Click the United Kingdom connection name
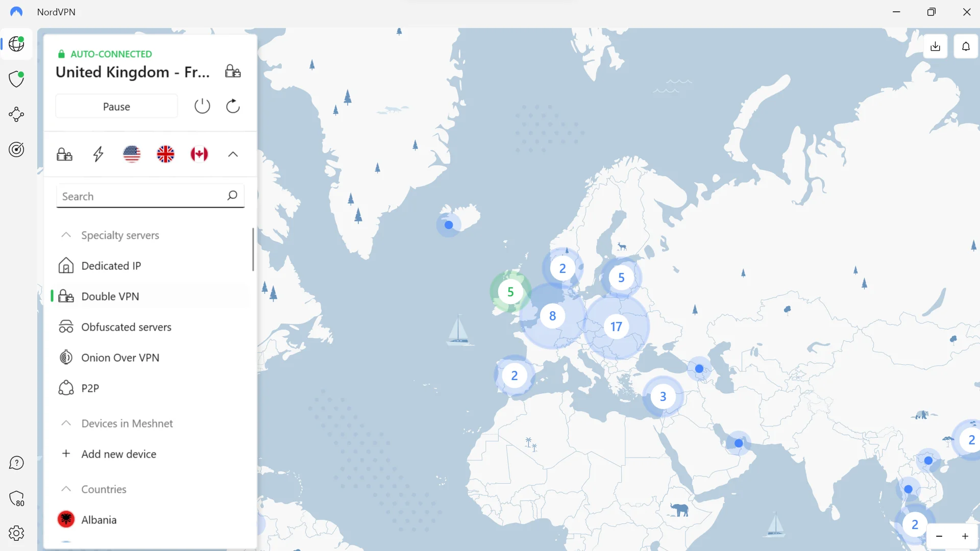This screenshot has height=551, width=980. 133,72
